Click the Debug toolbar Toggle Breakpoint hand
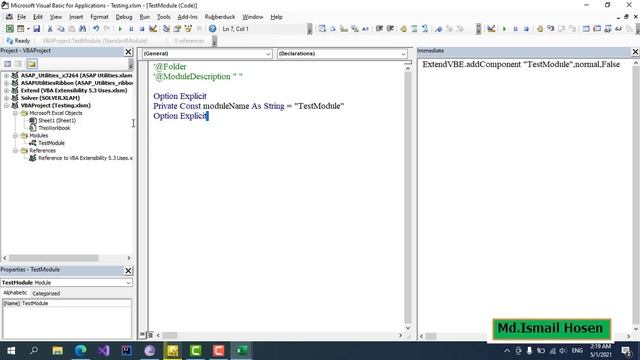Image resolution: width=640 pixels, height=360 pixels. (x=540, y=29)
